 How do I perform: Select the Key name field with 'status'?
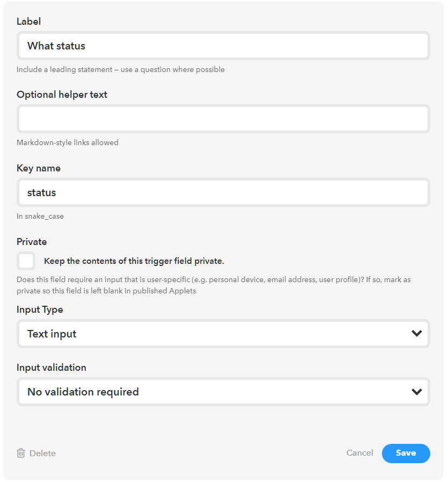click(x=223, y=192)
